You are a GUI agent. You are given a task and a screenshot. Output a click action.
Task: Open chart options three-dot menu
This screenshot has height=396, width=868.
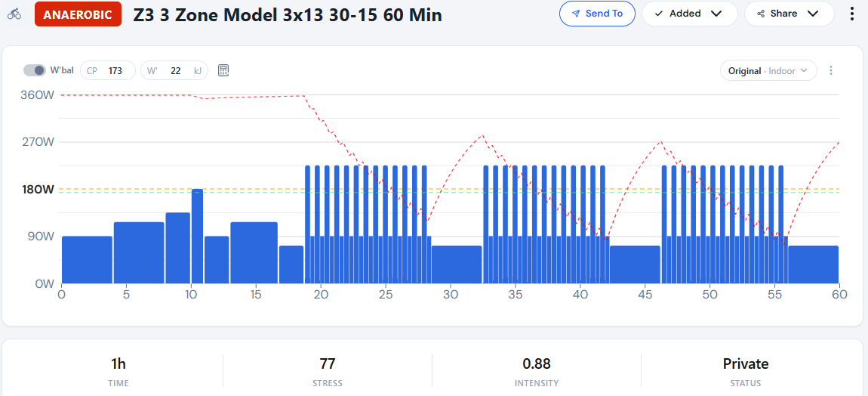(x=830, y=70)
